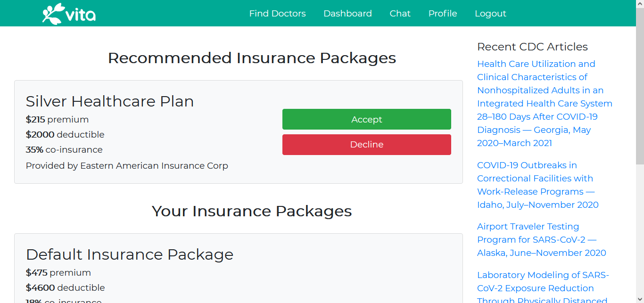Screen dimensions: 644x303
Task: Click the Vita brand name text
Action: [81, 15]
